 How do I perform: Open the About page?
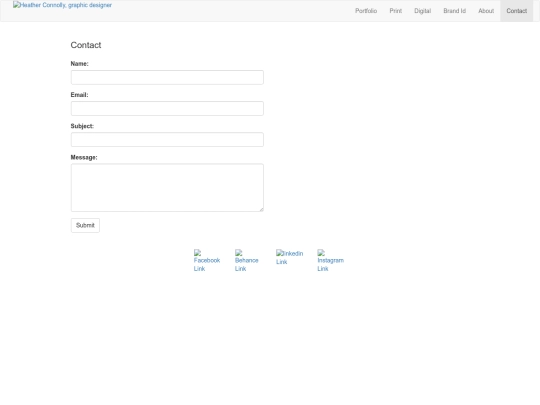coord(486,11)
